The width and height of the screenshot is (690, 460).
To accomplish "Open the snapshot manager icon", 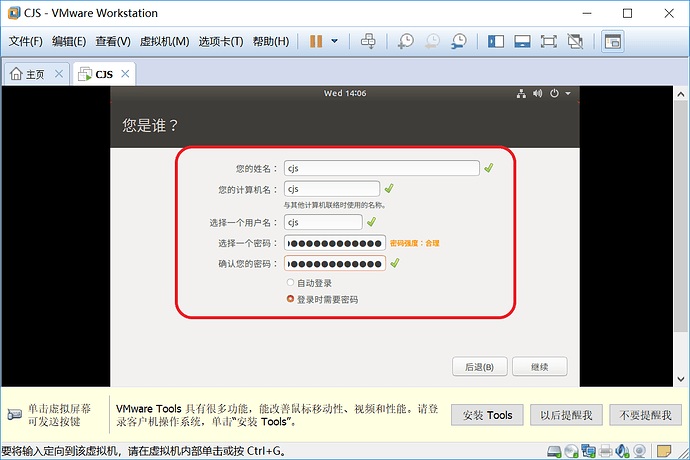I will click(x=459, y=41).
